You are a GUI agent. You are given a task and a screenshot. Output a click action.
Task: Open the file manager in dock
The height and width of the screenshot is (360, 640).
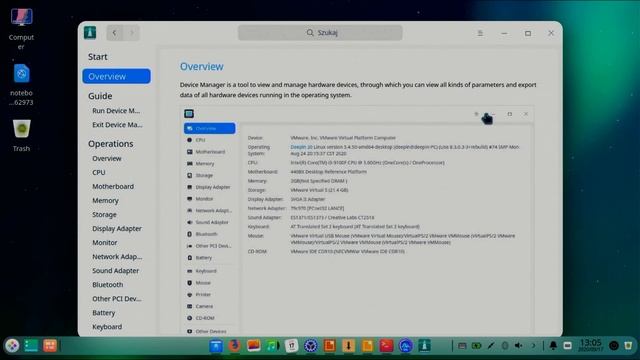(216, 346)
